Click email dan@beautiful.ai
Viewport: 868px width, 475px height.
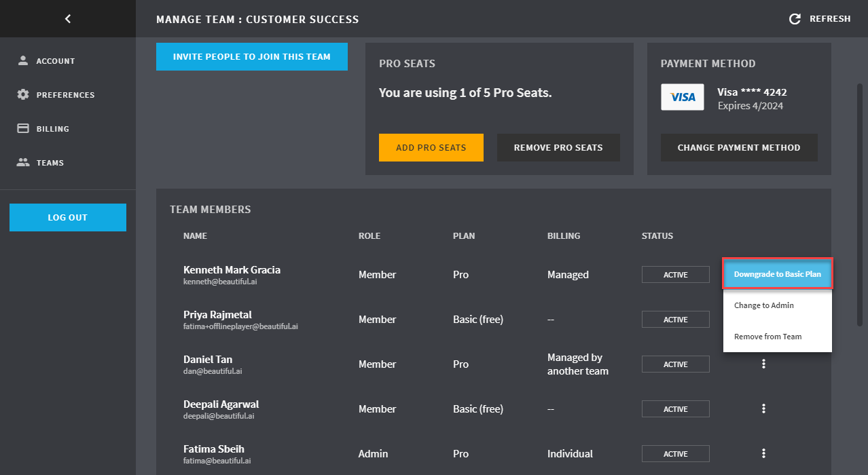pos(213,371)
